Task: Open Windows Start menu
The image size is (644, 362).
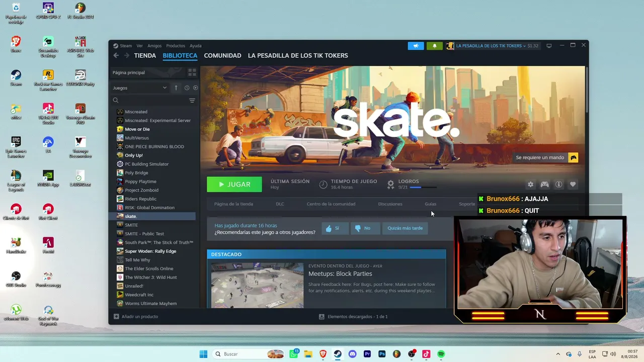Action: coord(203,354)
